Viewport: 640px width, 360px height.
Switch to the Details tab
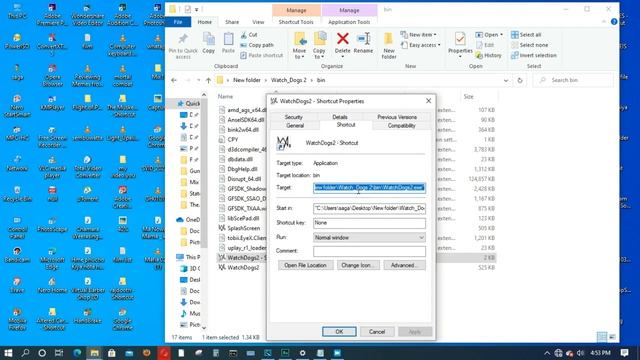tap(340, 117)
